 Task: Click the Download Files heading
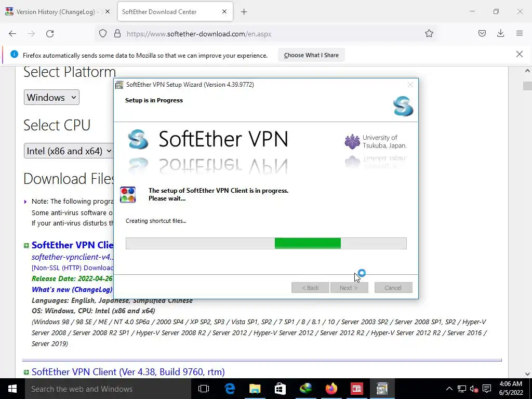(x=69, y=179)
